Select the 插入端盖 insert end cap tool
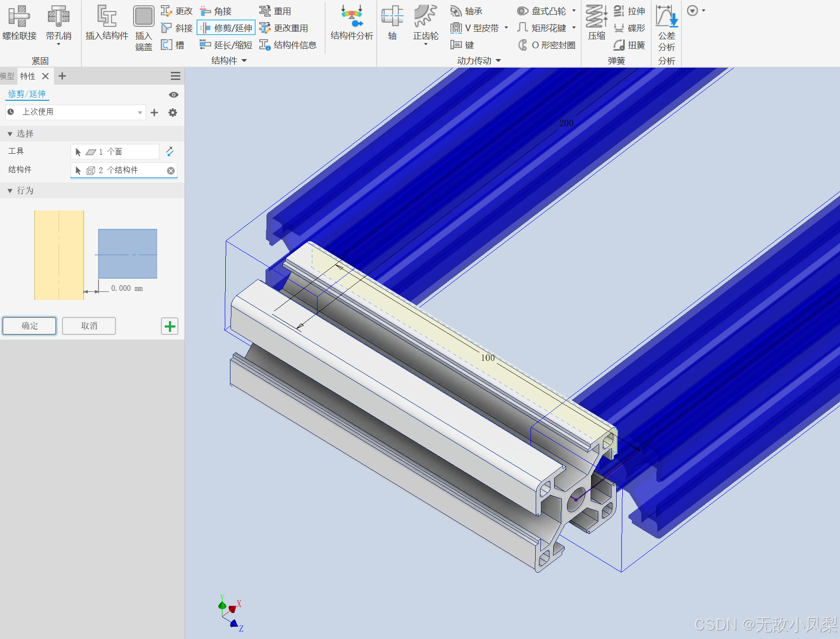This screenshot has width=840, height=639. tap(143, 27)
